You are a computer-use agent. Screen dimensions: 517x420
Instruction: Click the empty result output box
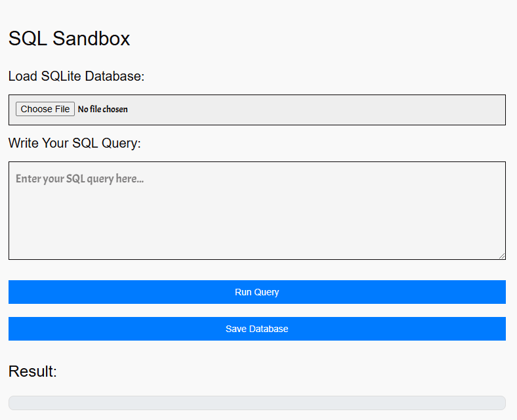(x=257, y=403)
